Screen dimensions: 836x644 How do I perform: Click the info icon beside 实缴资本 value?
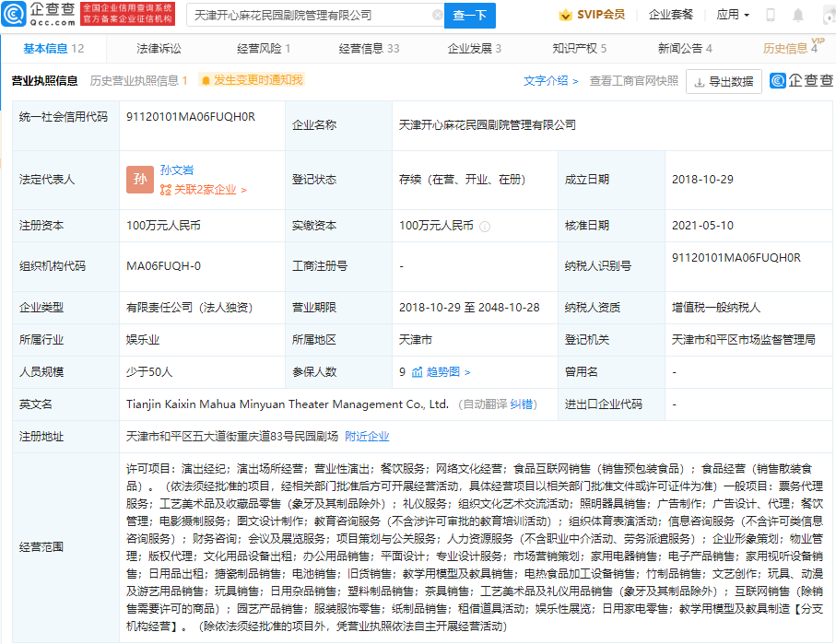[x=485, y=227]
